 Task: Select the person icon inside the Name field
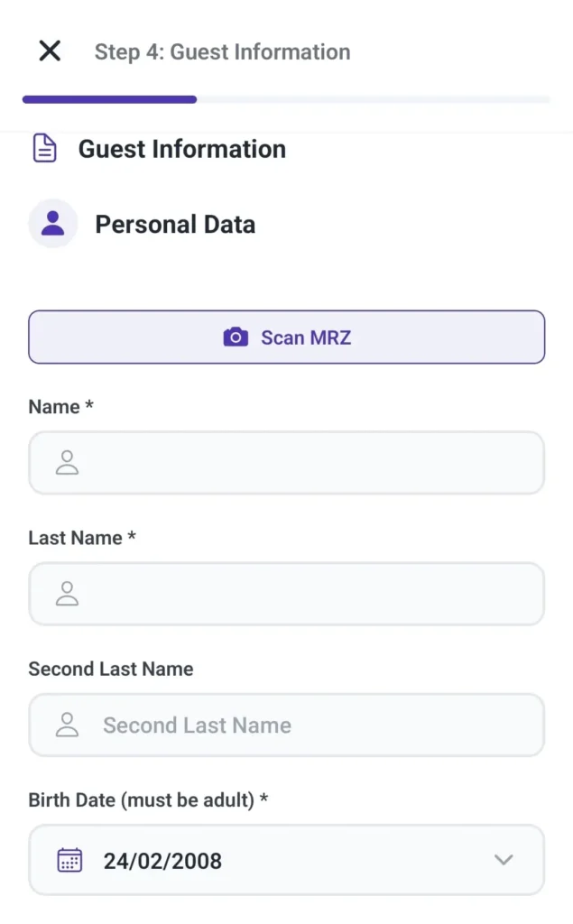tap(65, 462)
